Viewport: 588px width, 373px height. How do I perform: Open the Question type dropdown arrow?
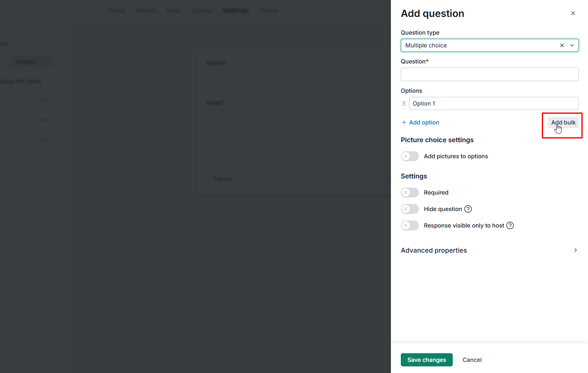point(572,45)
